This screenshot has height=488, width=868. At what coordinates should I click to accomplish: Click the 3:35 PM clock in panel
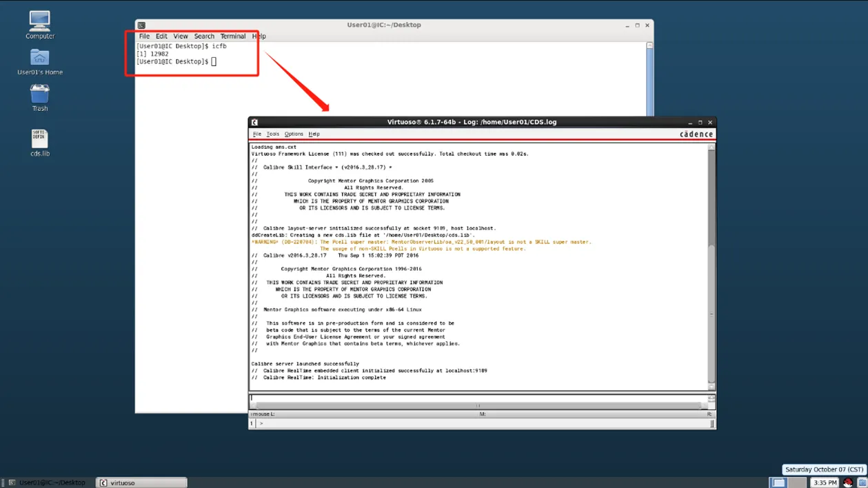coord(825,482)
